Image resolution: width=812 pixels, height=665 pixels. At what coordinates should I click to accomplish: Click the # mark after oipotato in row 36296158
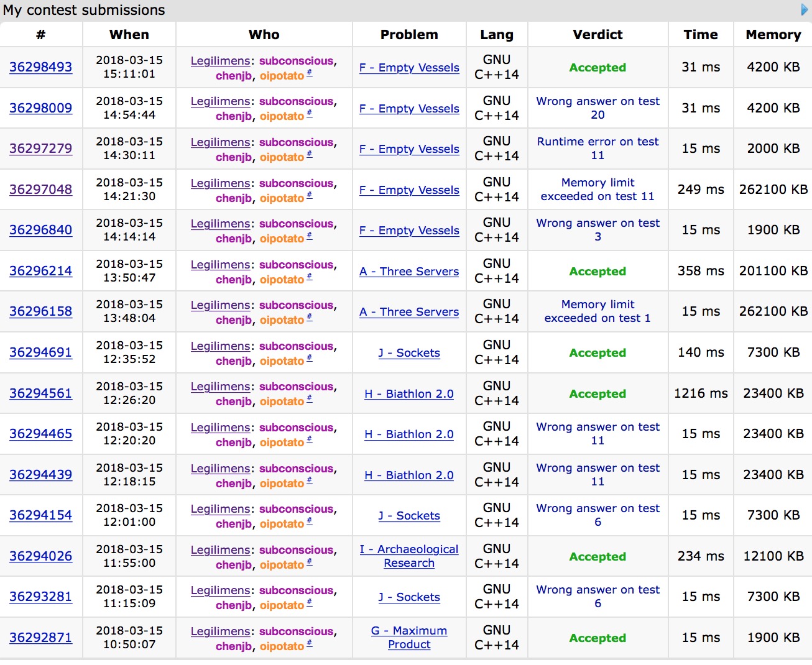(x=310, y=318)
